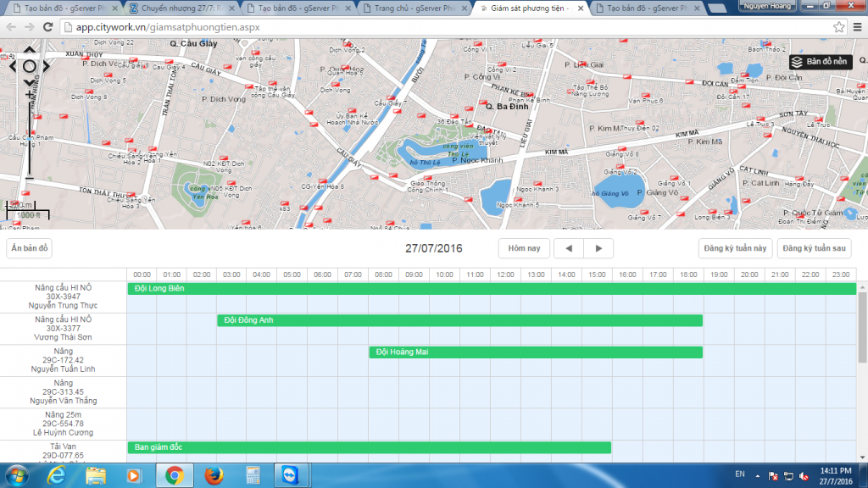This screenshot has width=868, height=488.
Task: Click the Hôm nay button
Action: (524, 248)
